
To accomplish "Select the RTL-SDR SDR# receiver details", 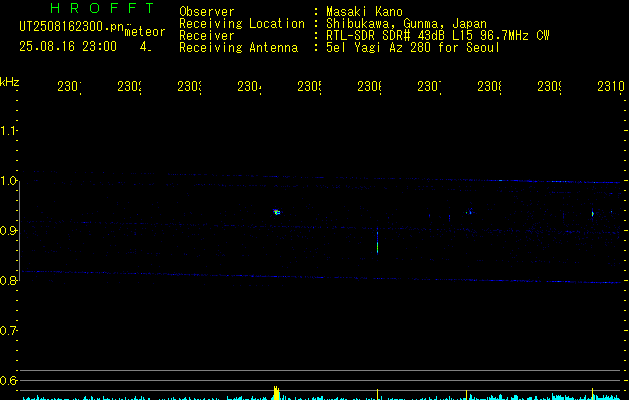I will point(438,35).
